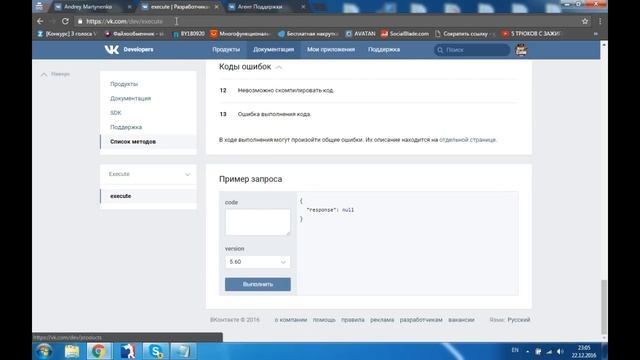Click the volume icon in system tray
640x360 pixels.
560,351
